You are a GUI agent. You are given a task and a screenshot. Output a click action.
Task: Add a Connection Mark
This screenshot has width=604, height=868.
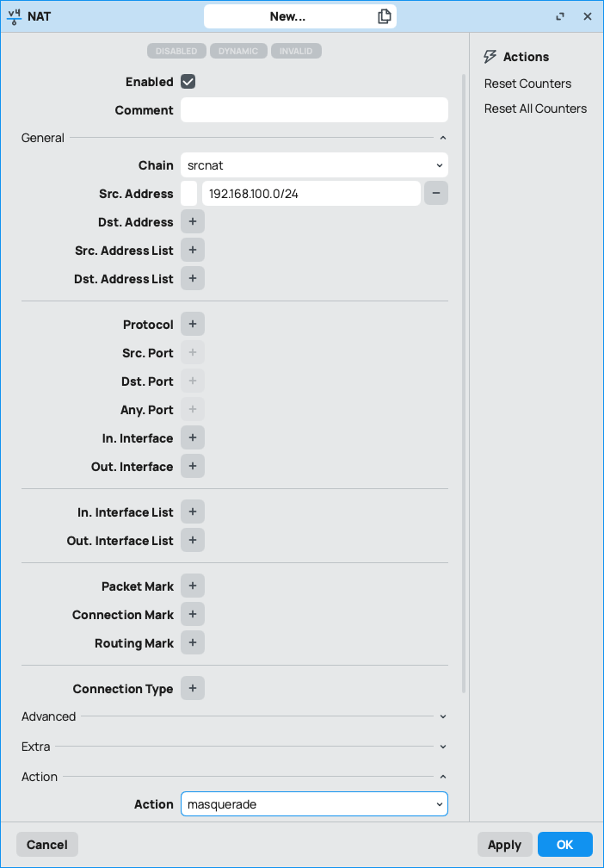pyautogui.click(x=192, y=614)
